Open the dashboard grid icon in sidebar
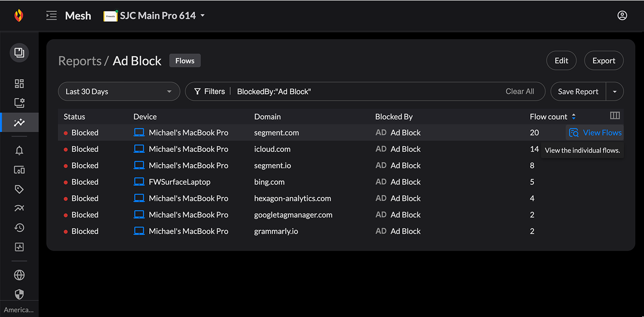The height and width of the screenshot is (317, 644). tap(19, 84)
